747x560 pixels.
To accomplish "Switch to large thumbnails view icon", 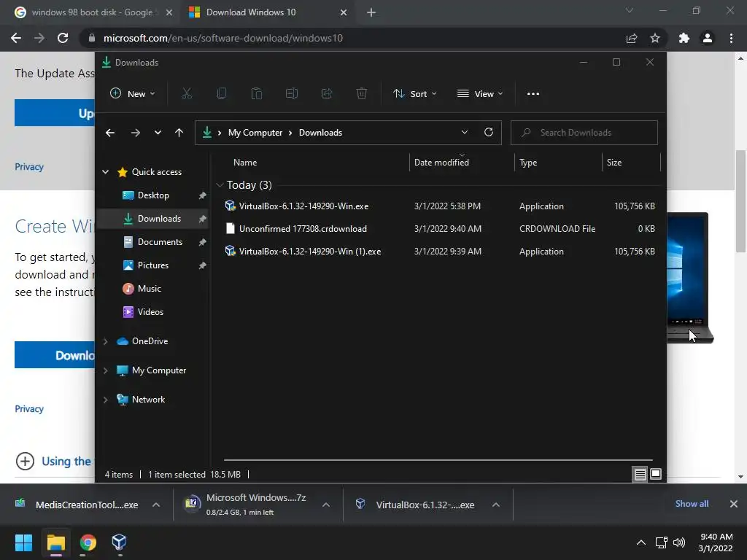I will 656,474.
